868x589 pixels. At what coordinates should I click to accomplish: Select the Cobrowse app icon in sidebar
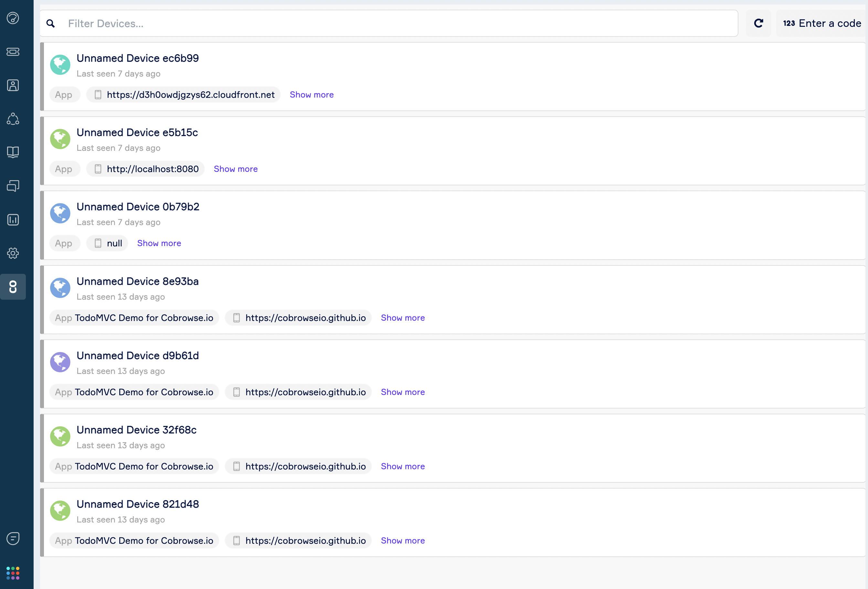13,287
